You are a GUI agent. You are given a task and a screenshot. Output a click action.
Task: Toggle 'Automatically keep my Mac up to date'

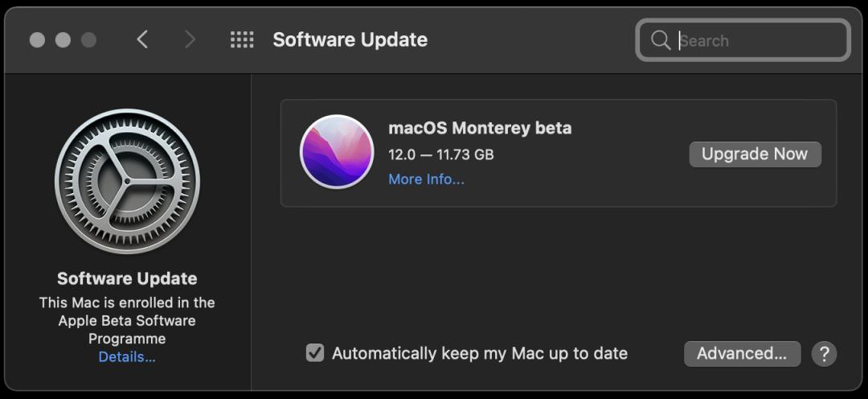[315, 353]
